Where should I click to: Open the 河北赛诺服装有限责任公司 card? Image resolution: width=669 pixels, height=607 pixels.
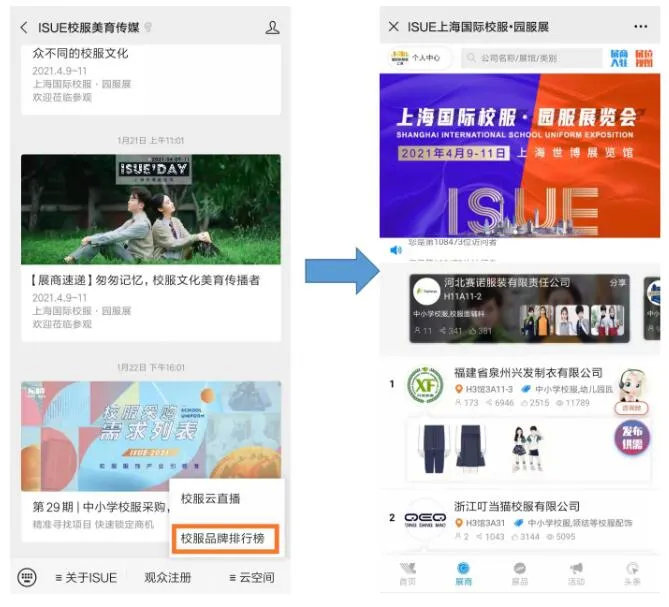(x=519, y=308)
